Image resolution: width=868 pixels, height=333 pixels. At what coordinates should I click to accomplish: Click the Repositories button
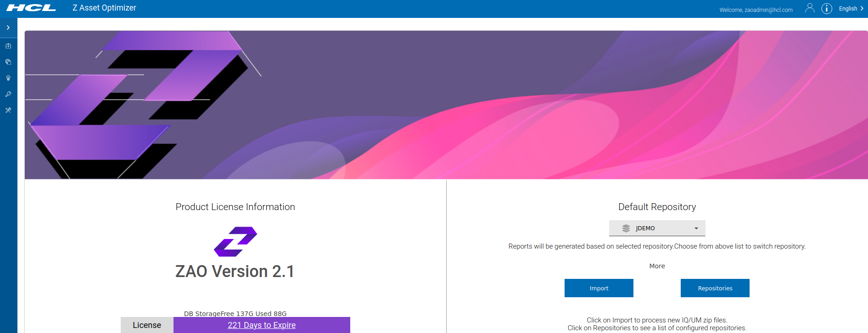point(715,288)
